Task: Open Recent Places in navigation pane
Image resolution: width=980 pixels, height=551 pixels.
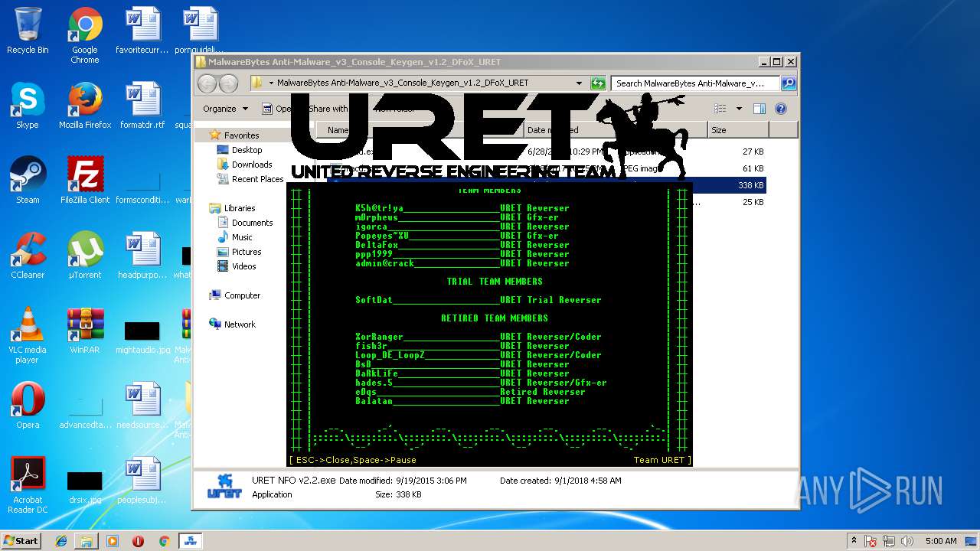Action: [257, 179]
